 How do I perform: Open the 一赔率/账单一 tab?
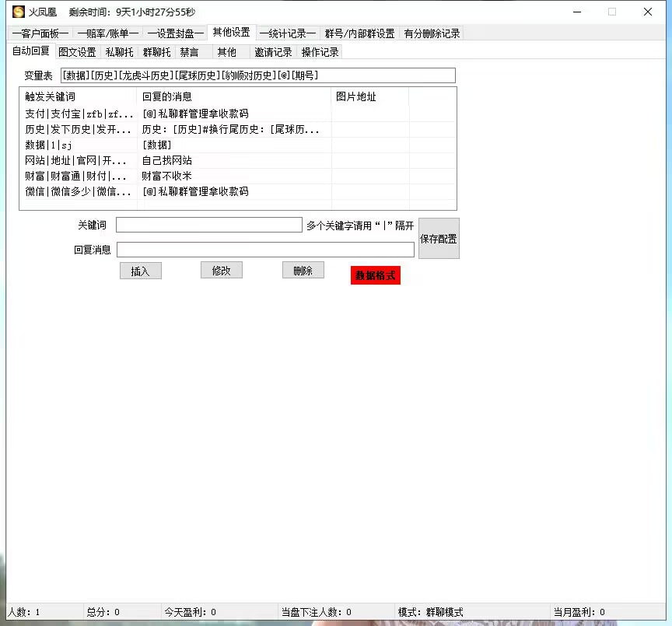point(108,33)
